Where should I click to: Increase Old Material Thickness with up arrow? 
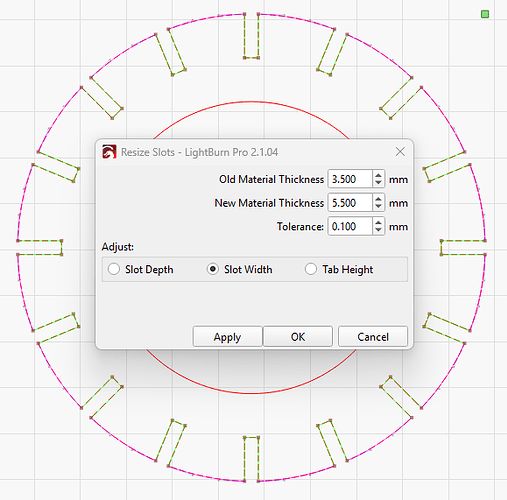click(x=378, y=175)
